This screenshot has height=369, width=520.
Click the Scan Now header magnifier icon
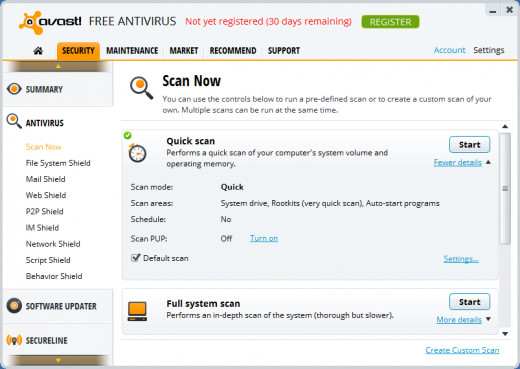pyautogui.click(x=141, y=88)
